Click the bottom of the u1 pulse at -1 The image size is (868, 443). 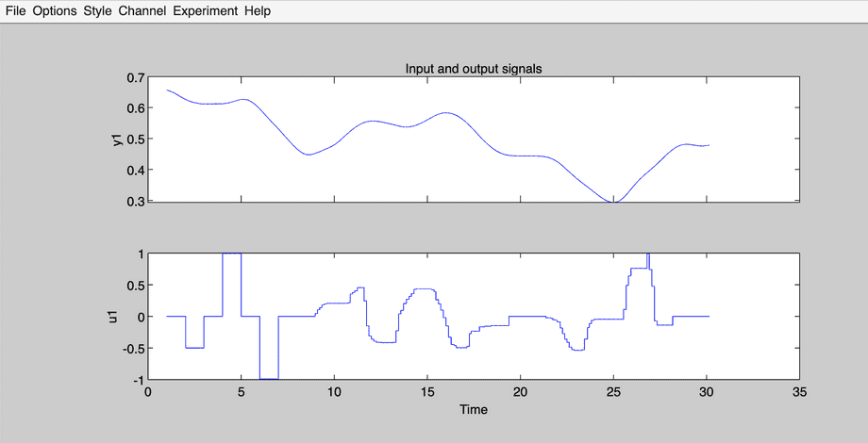[x=269, y=378]
